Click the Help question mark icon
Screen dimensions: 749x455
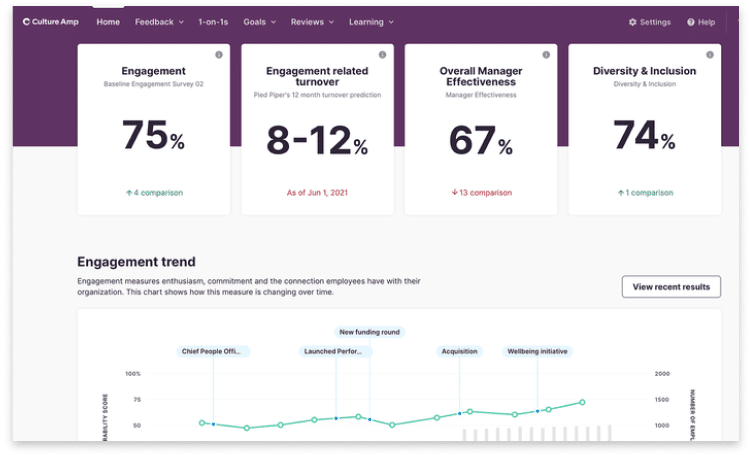click(x=691, y=22)
